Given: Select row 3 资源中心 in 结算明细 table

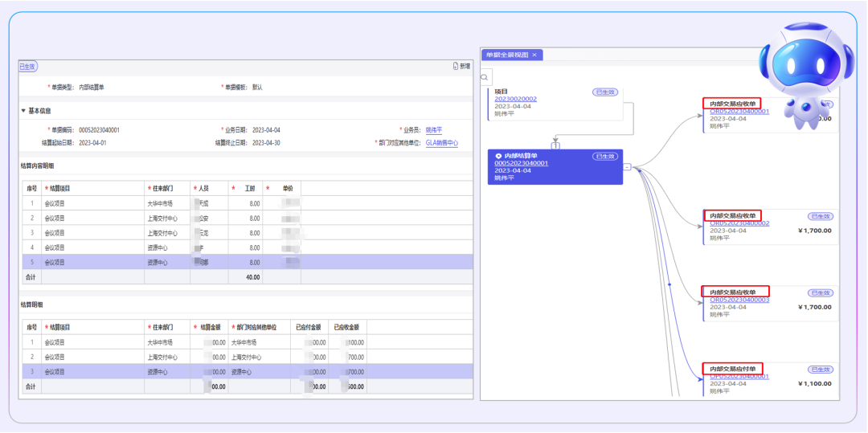Looking at the screenshot, I should [161, 372].
